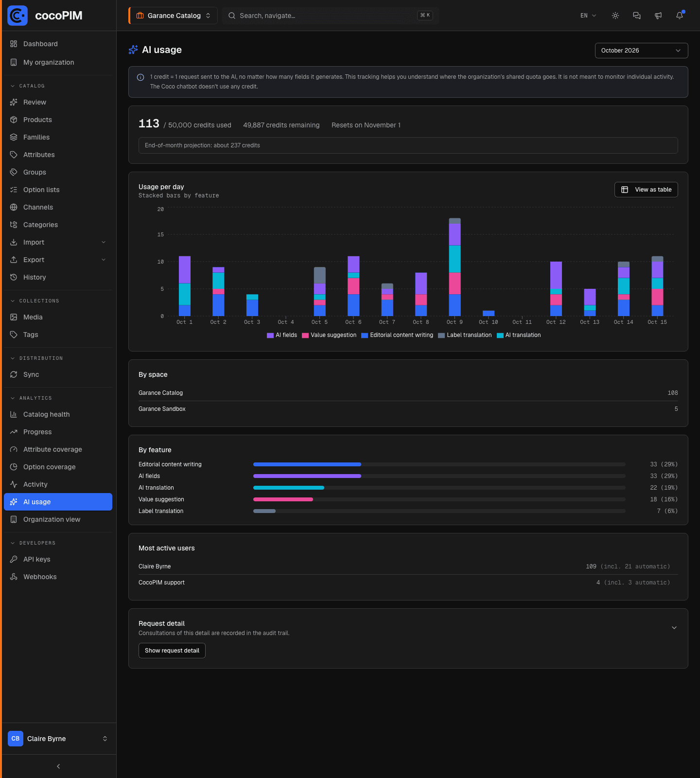
Task: Toggle Value suggestion legend swatch
Action: (305, 336)
